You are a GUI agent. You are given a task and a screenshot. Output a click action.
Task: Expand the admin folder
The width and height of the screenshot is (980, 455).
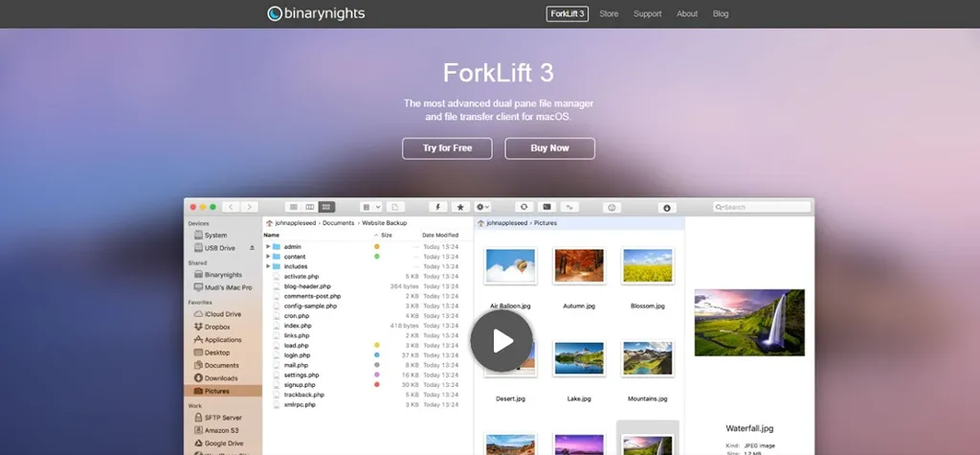click(x=268, y=246)
